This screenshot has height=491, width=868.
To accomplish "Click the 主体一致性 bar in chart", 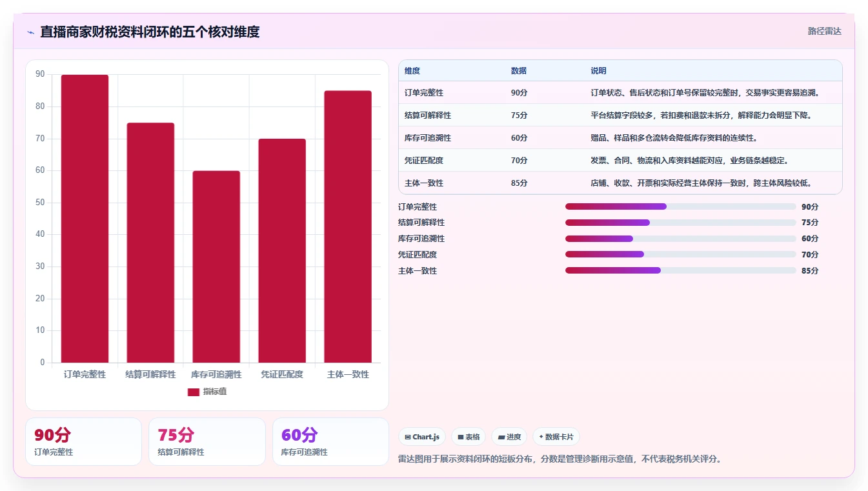I will [348, 226].
